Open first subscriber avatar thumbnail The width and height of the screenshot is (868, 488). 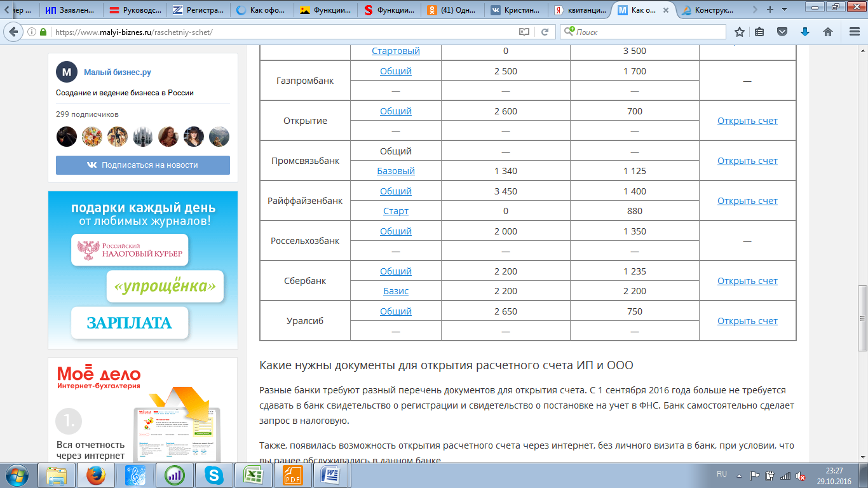[x=67, y=136]
